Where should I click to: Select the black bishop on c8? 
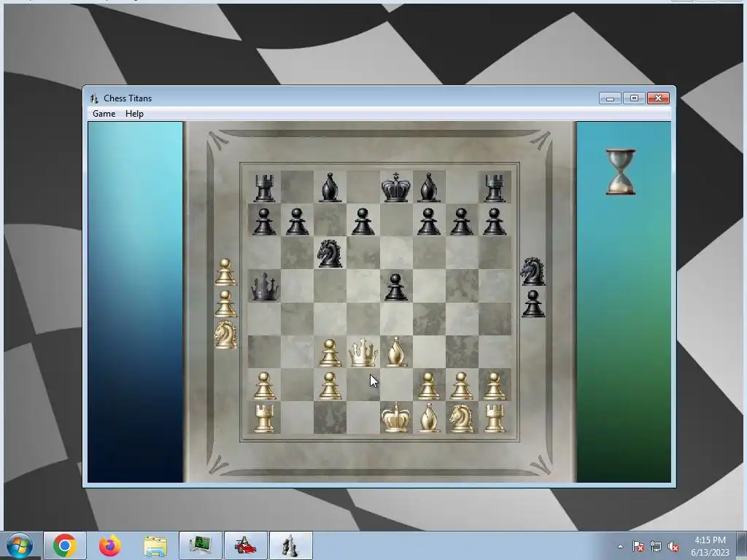[330, 187]
